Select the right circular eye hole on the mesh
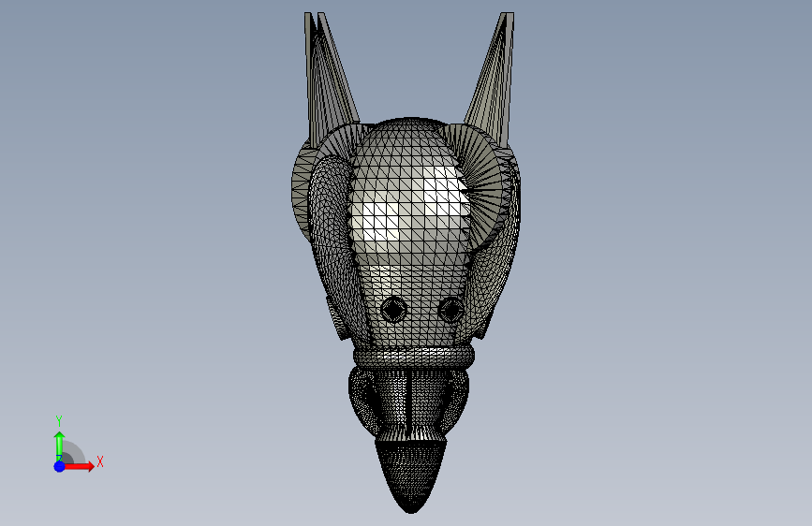The width and height of the screenshot is (812, 526). pyautogui.click(x=451, y=310)
